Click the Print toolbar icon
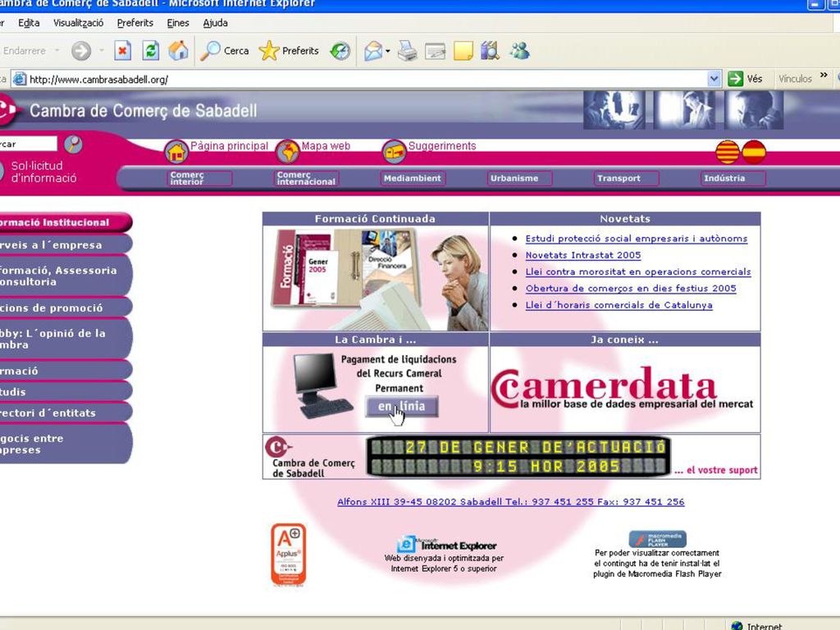 tap(407, 51)
